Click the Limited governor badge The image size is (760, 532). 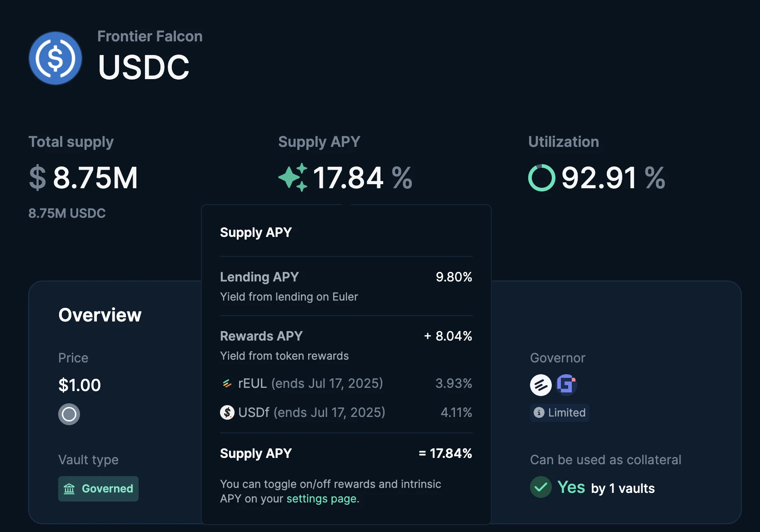tap(560, 412)
